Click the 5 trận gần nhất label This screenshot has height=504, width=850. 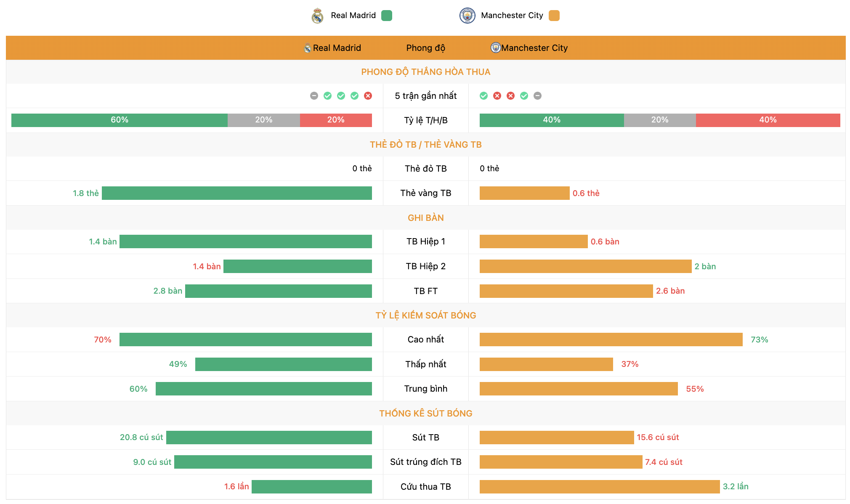425,96
